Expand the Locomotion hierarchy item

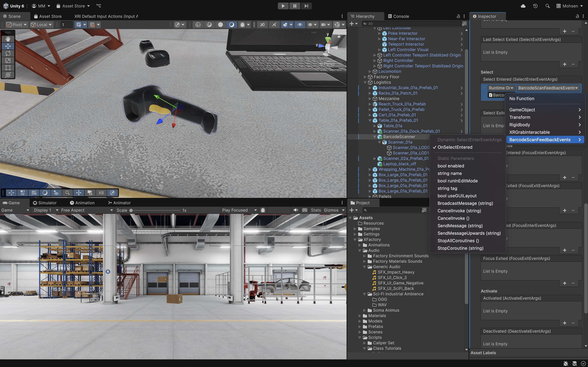tap(370, 71)
